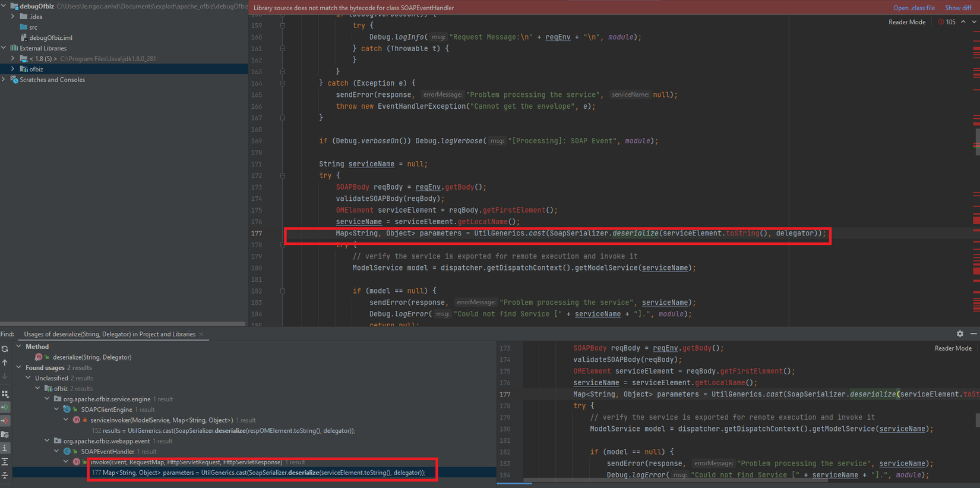980x488 pixels.
Task: Open Find panel settings gear
Action: point(960,334)
